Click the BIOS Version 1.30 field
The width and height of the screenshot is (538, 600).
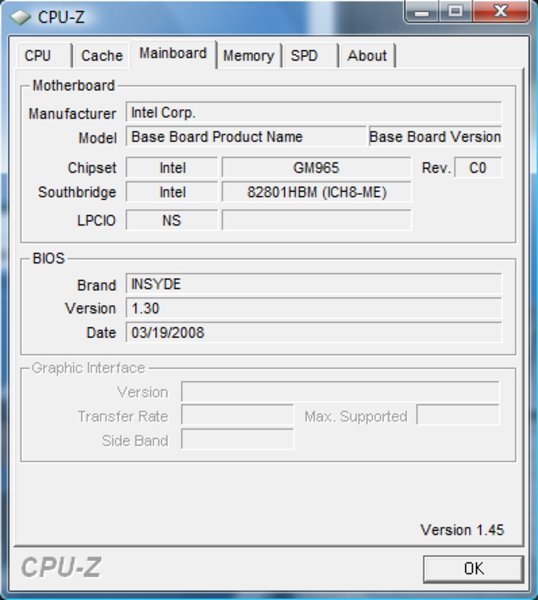click(314, 308)
